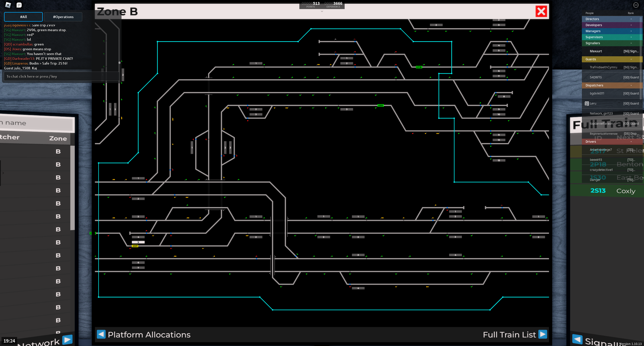Click left arrow beside Platform Allocations
Viewport: 644px width, 346px height.
pos(101,334)
